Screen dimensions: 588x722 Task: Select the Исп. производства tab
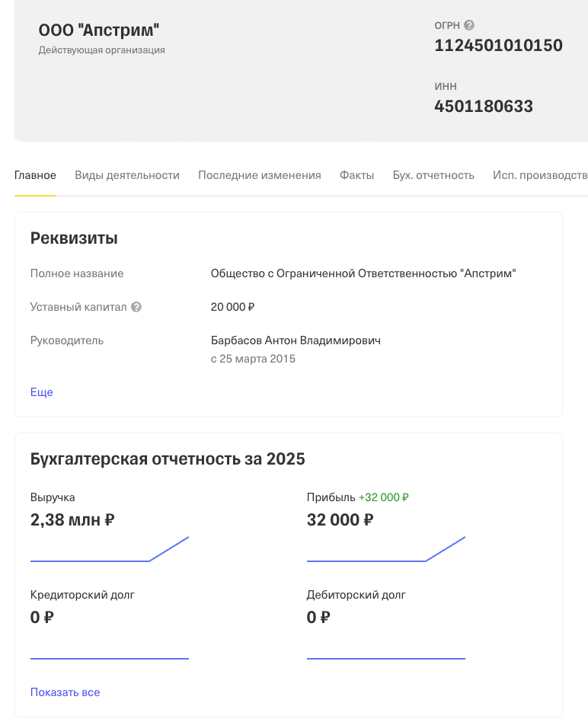coord(540,175)
